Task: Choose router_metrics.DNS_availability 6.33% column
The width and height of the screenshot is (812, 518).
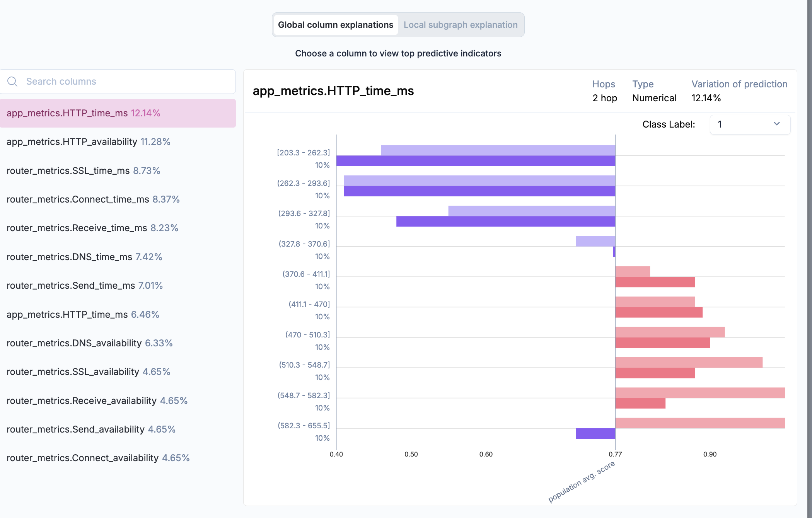Action: click(89, 343)
